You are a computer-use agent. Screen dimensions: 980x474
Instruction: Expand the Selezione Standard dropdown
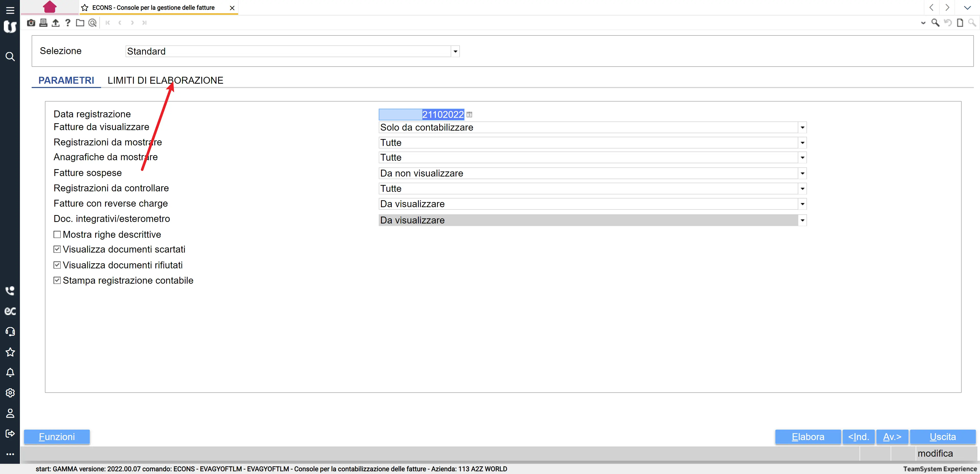click(x=455, y=51)
